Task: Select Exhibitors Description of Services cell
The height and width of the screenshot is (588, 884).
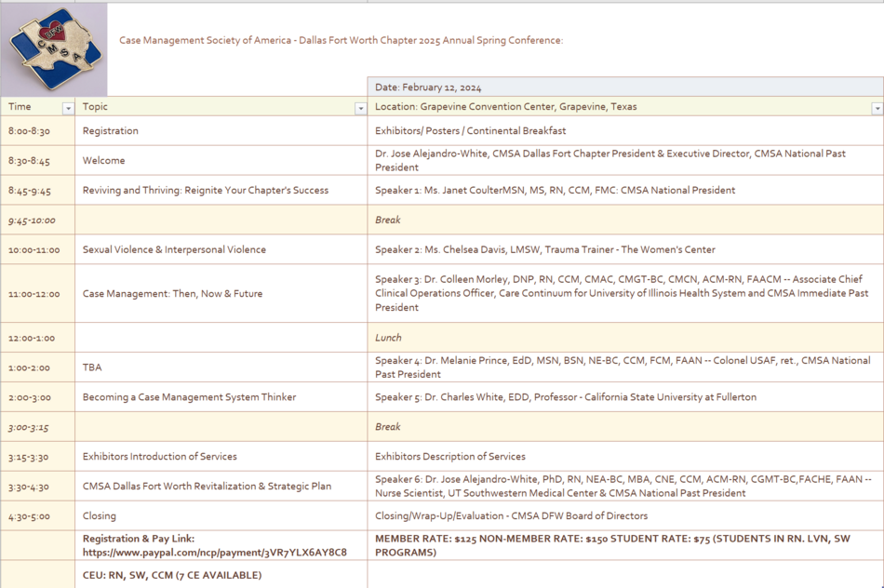Action: click(625, 457)
